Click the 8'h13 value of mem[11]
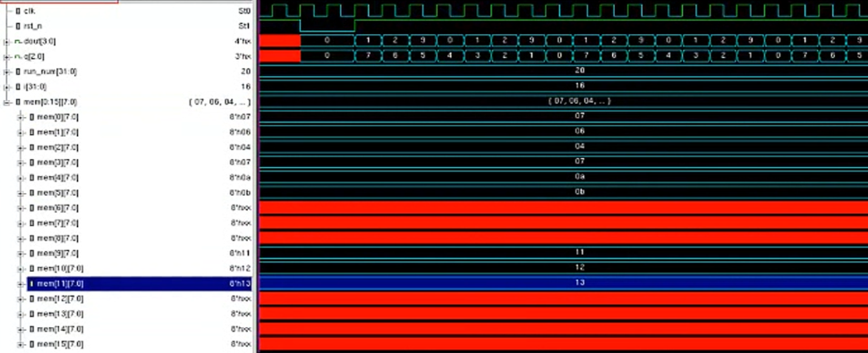The image size is (868, 353). [240, 283]
